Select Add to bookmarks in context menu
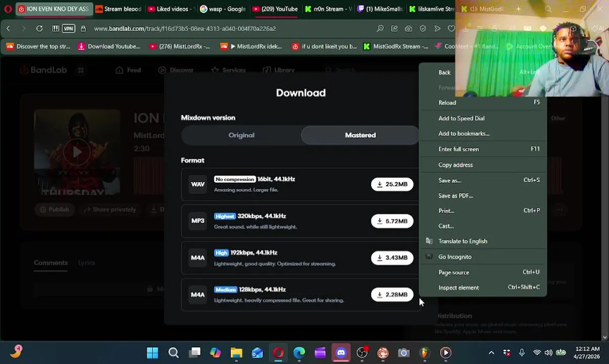The height and width of the screenshot is (364, 609). (483, 133)
